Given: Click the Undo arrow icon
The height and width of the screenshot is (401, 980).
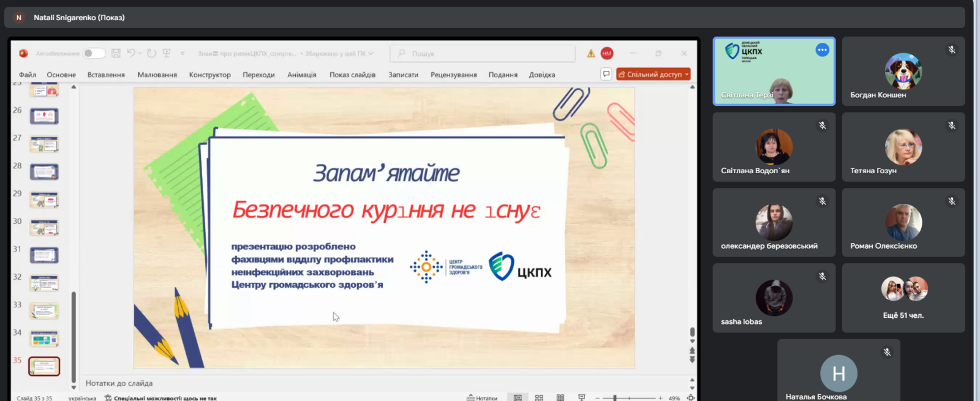Looking at the screenshot, I should [x=131, y=53].
